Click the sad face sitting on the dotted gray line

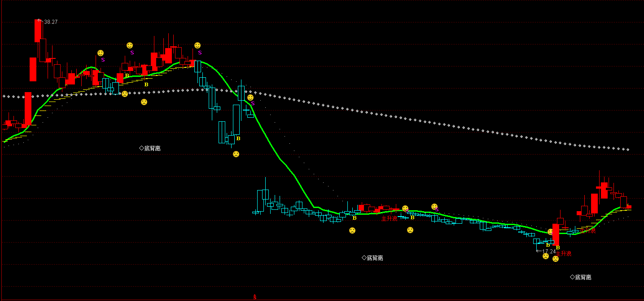click(125, 94)
